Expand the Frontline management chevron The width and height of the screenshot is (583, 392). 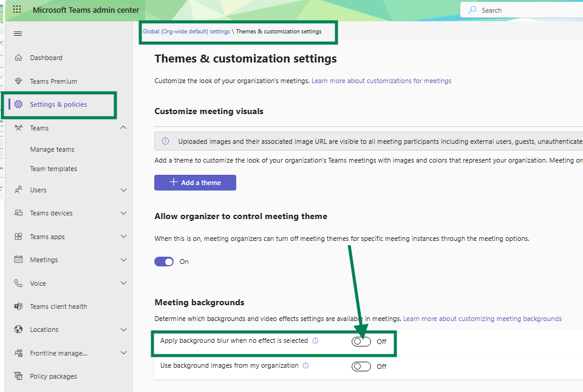(123, 353)
